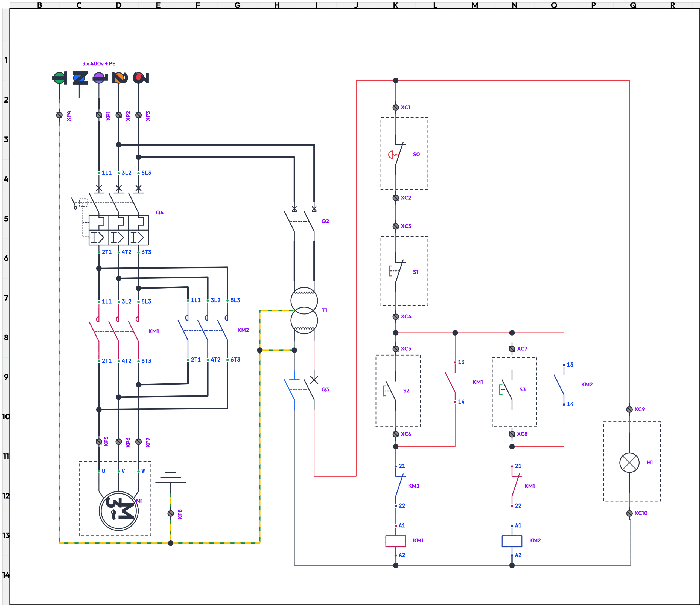Screen dimensions: 700x605
Task: Click the KM2 contactor coil rectangle
Action: (512, 541)
